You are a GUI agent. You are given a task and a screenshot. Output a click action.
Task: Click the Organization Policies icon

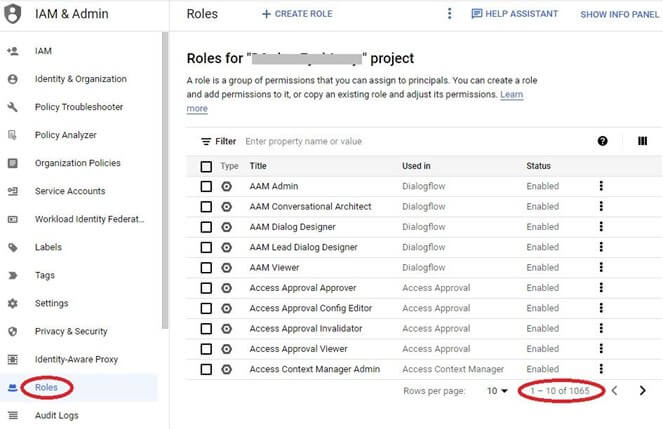(13, 163)
